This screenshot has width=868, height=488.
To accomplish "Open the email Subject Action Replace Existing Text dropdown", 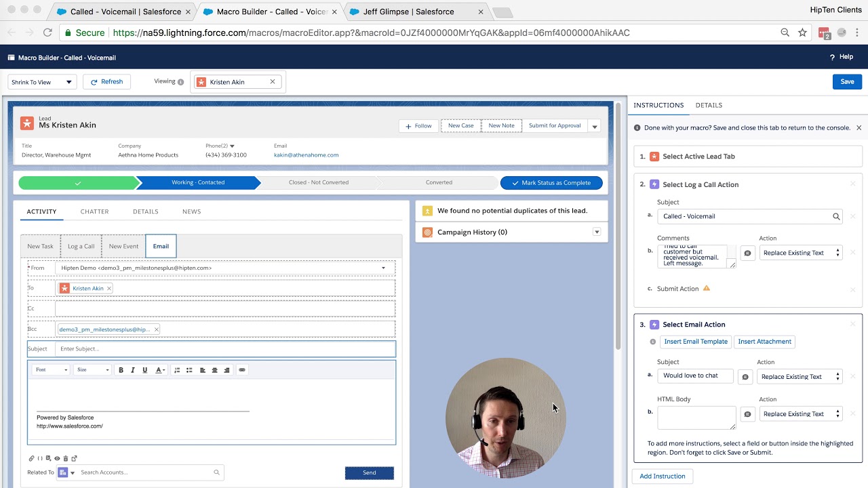I will (x=799, y=377).
